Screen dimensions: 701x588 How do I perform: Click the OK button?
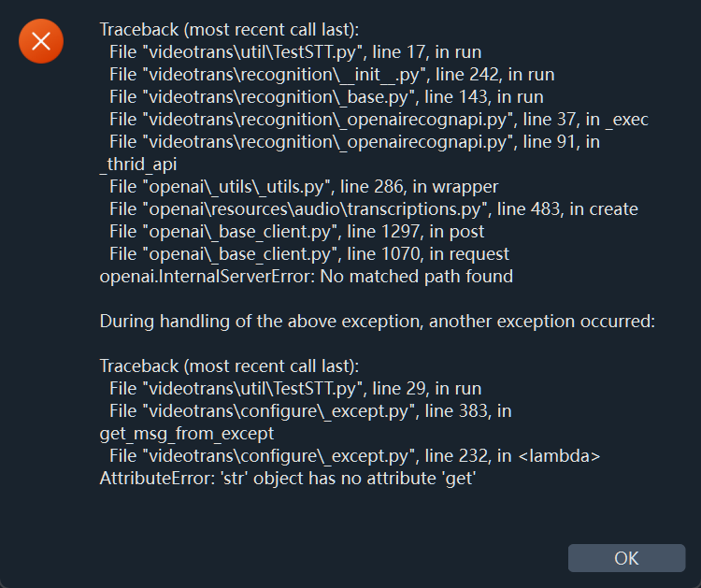coord(626,558)
